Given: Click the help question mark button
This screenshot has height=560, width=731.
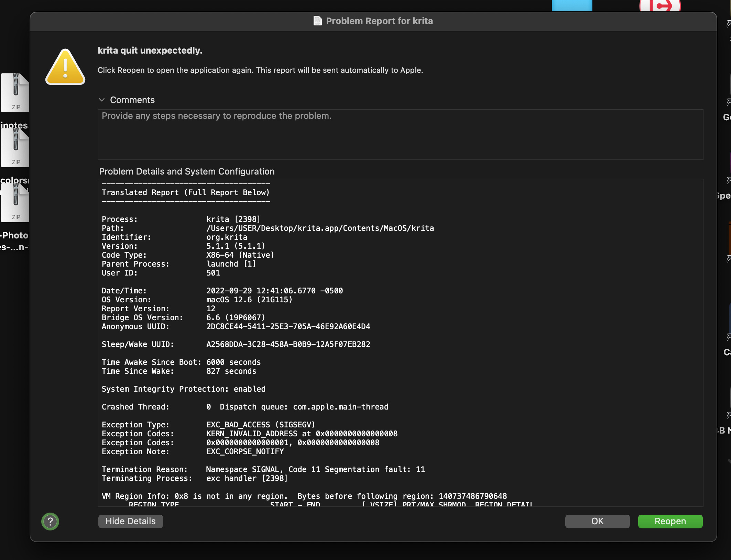Looking at the screenshot, I should click(x=50, y=521).
